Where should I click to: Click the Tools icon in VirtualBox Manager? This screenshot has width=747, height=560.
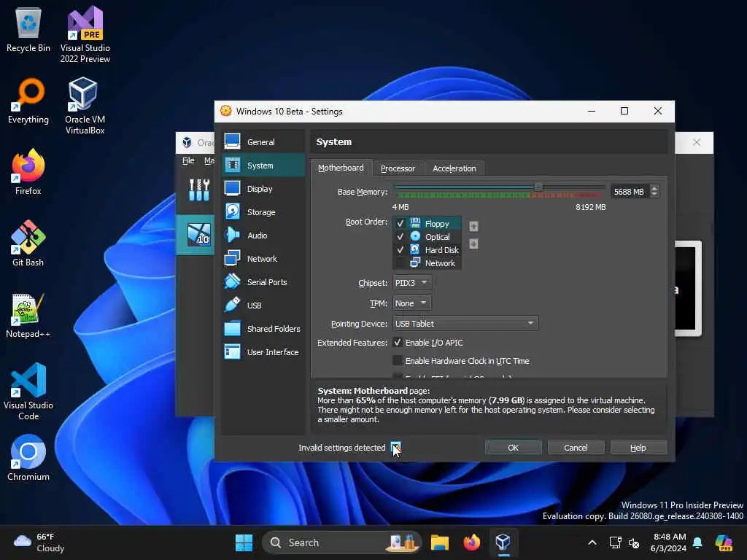coord(198,190)
